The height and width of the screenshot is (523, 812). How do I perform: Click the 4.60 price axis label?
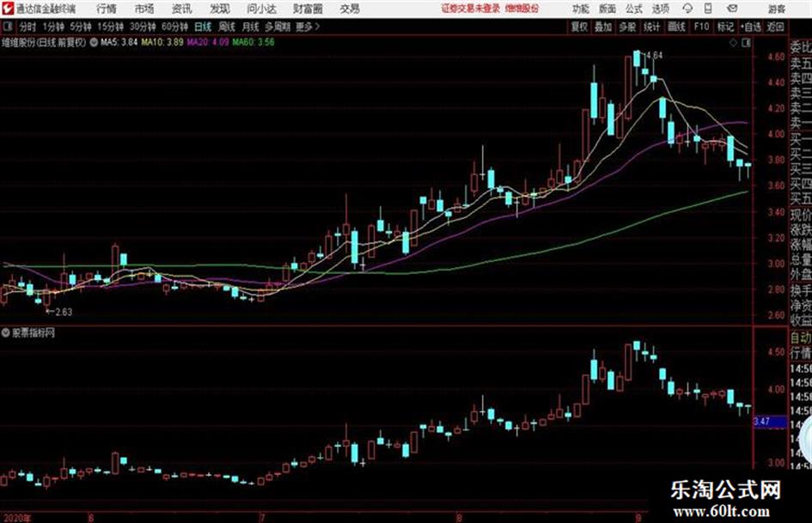pyautogui.click(x=776, y=57)
